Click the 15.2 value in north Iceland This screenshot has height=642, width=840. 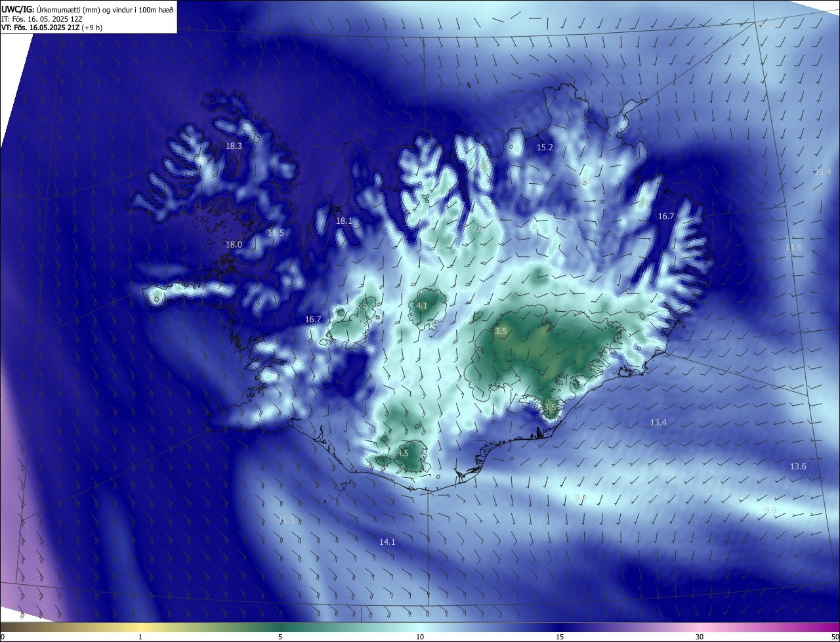pyautogui.click(x=545, y=148)
